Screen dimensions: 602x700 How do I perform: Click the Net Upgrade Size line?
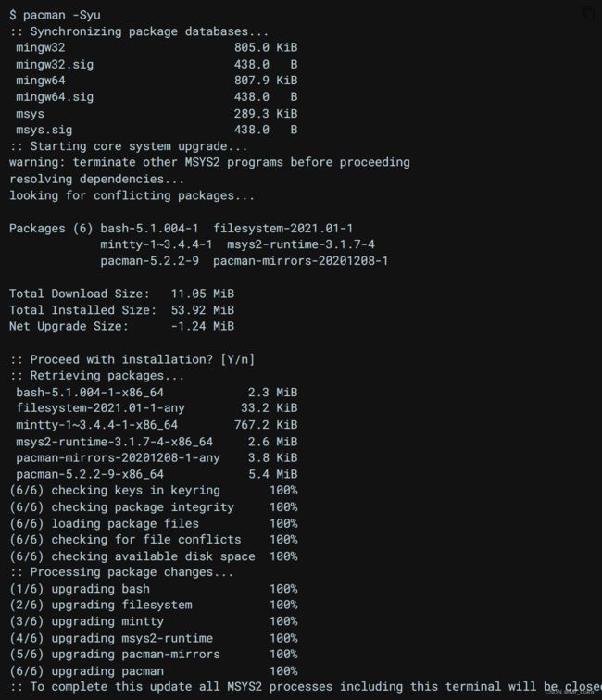coord(121,326)
